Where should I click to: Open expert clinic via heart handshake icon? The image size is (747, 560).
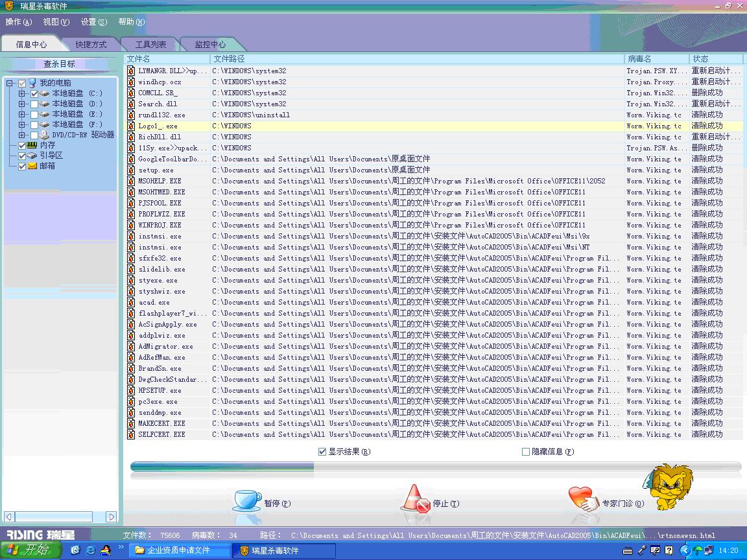pyautogui.click(x=583, y=500)
